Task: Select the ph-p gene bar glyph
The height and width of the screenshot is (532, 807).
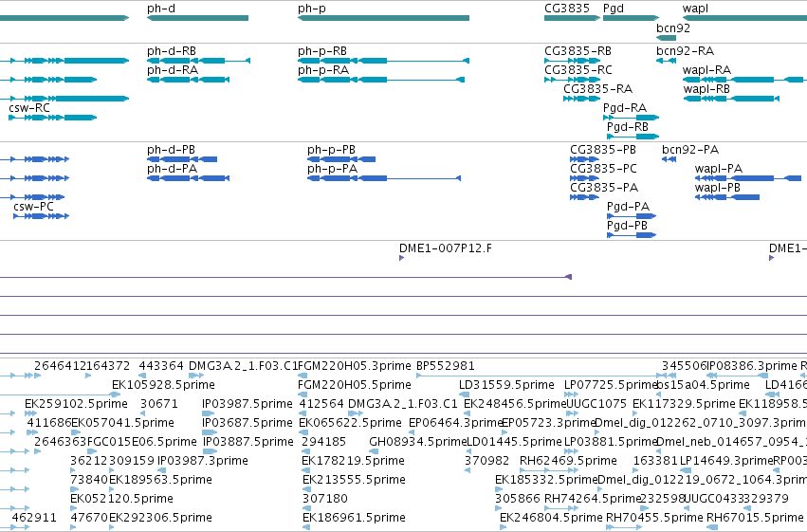Action: 383,18
